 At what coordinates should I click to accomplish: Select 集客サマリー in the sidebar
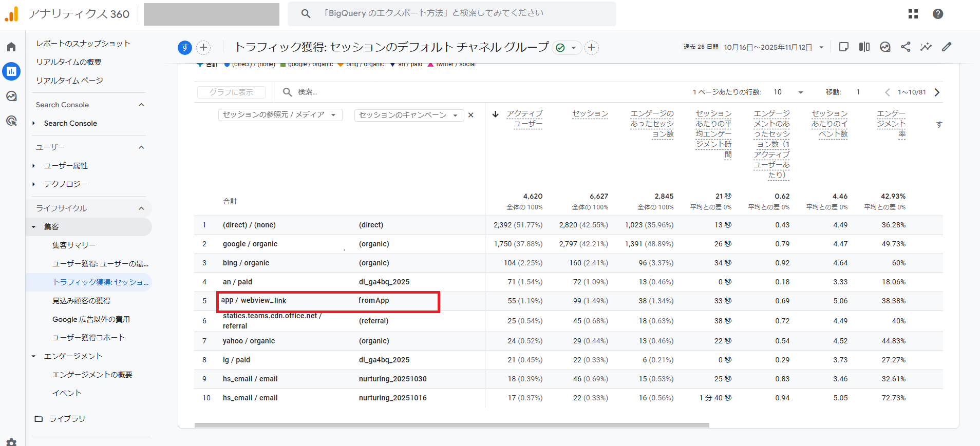74,245
